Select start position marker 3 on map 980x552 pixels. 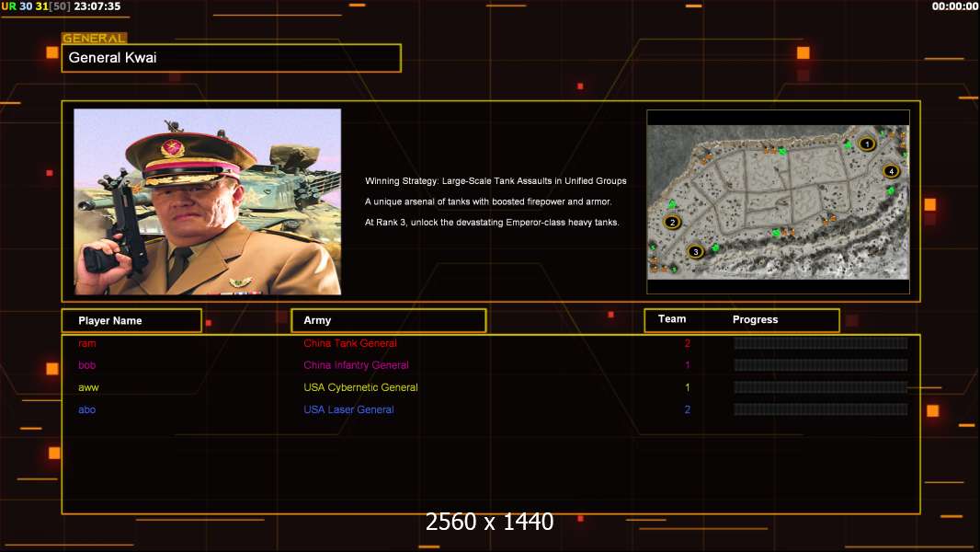(x=695, y=251)
